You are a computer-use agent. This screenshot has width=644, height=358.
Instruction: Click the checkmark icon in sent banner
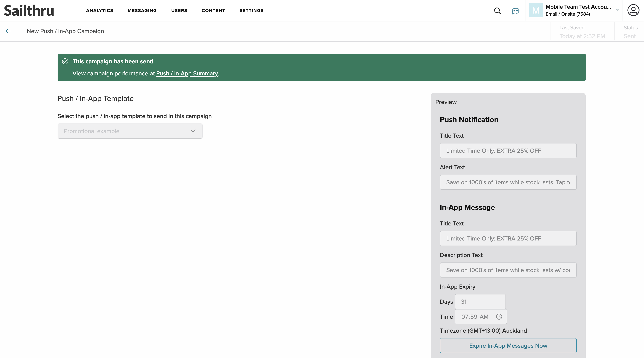[65, 61]
